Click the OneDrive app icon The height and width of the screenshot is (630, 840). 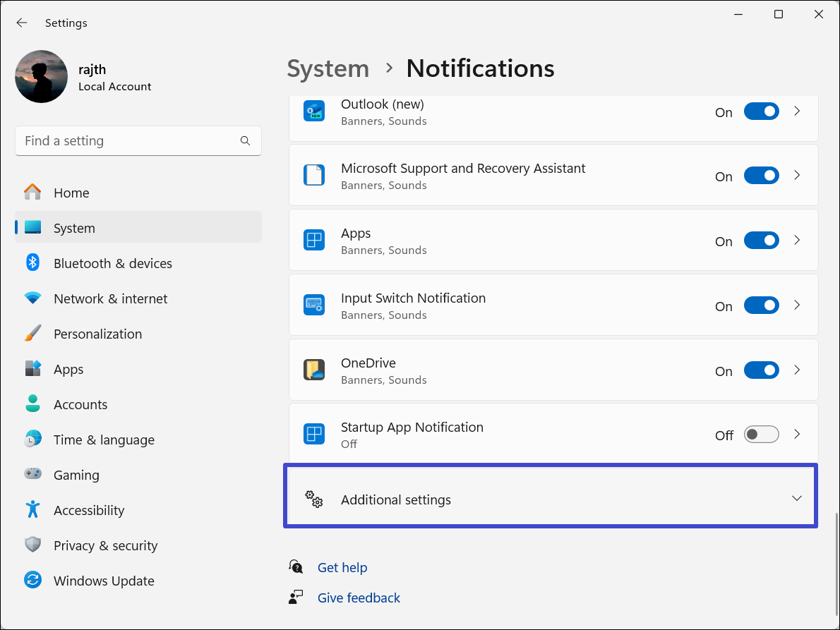click(314, 370)
